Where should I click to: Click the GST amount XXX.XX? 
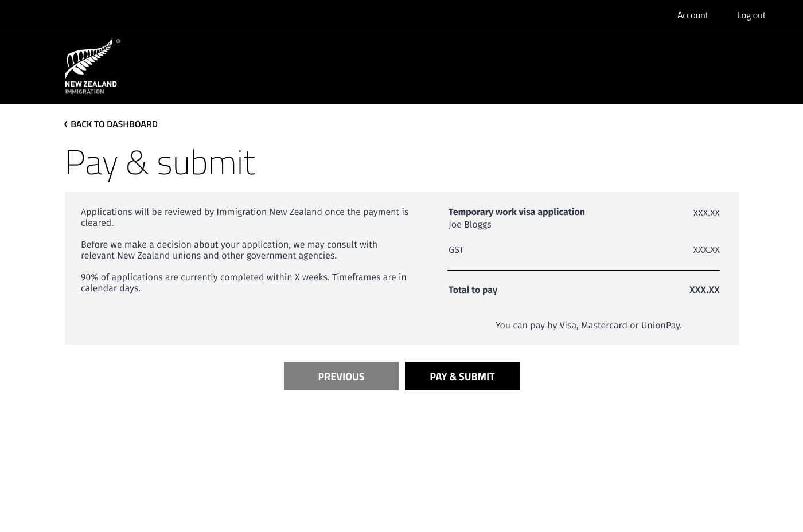(x=706, y=250)
